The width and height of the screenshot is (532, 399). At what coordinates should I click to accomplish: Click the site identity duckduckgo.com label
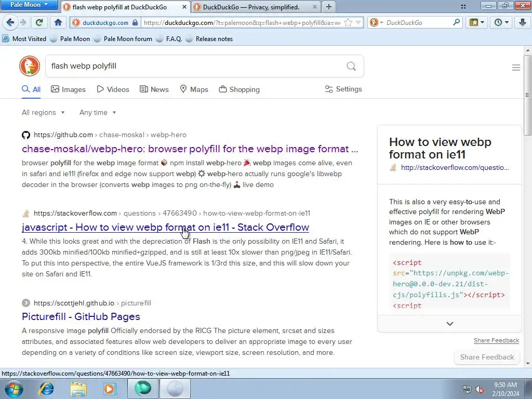pyautogui.click(x=105, y=23)
